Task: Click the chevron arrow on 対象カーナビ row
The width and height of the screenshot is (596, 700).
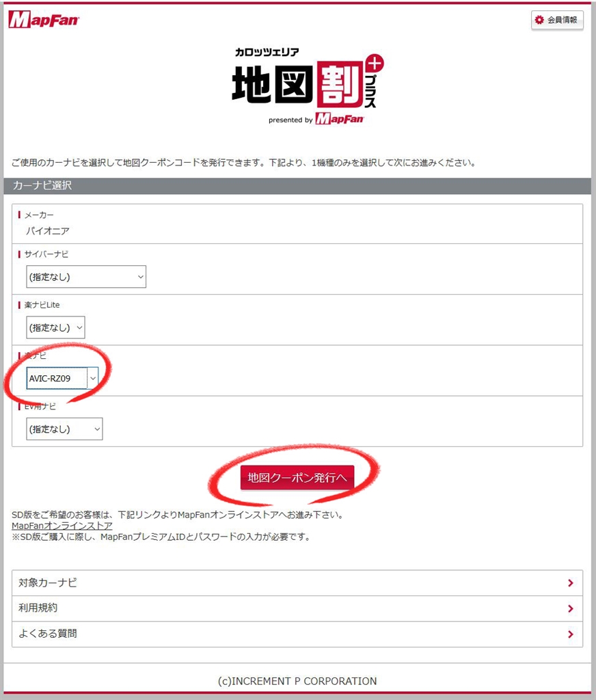Action: click(x=571, y=583)
